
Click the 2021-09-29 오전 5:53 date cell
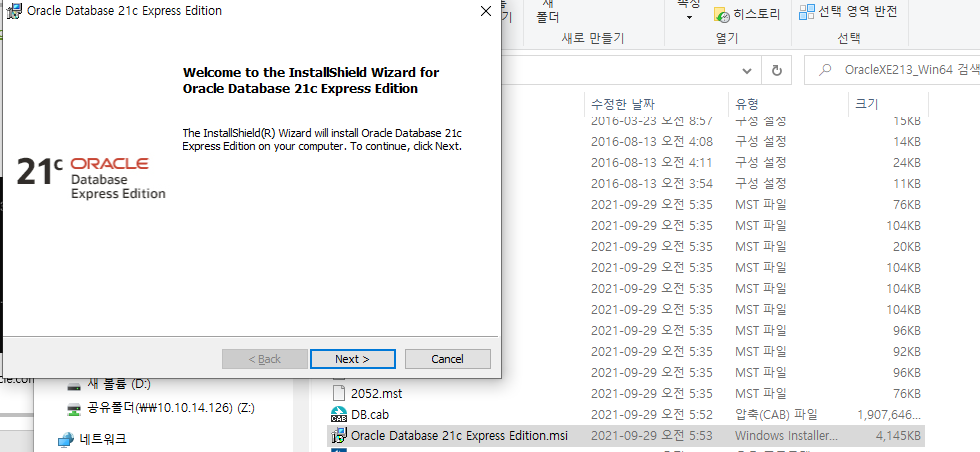(x=652, y=435)
